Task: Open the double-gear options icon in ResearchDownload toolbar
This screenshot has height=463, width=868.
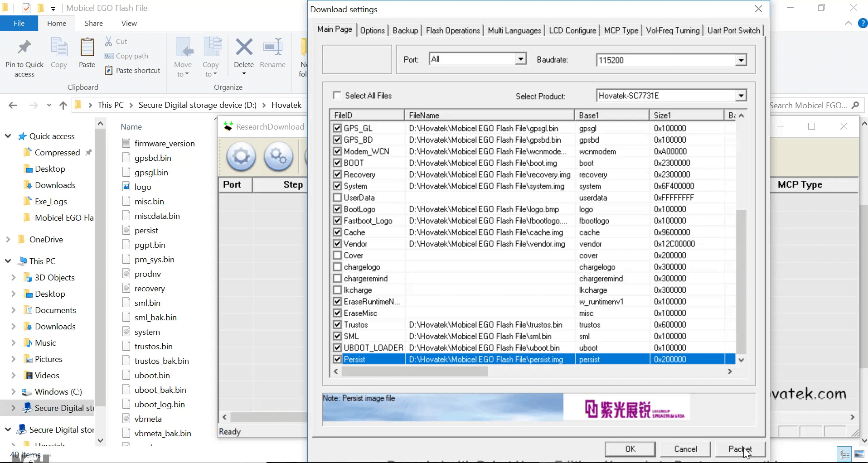Action: tap(278, 157)
